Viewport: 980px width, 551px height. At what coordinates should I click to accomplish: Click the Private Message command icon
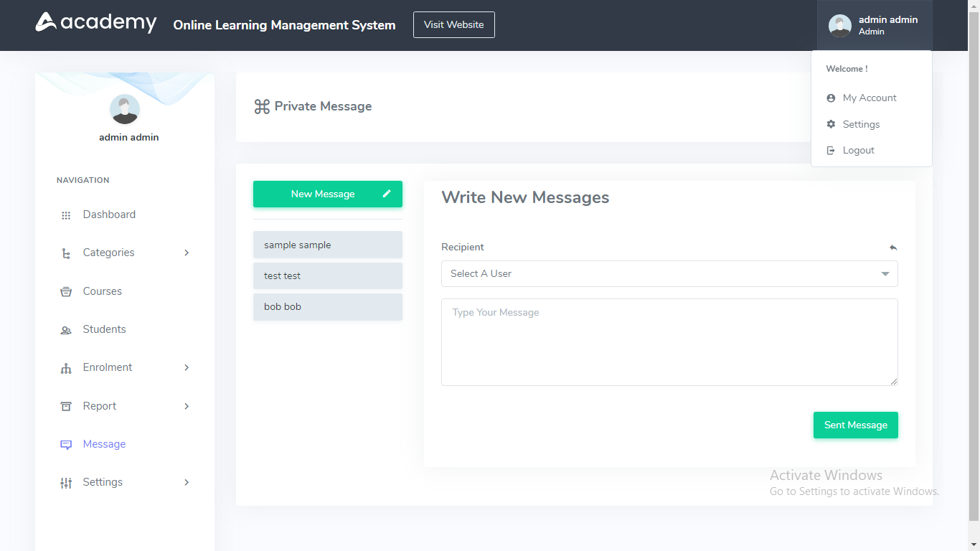pyautogui.click(x=262, y=105)
